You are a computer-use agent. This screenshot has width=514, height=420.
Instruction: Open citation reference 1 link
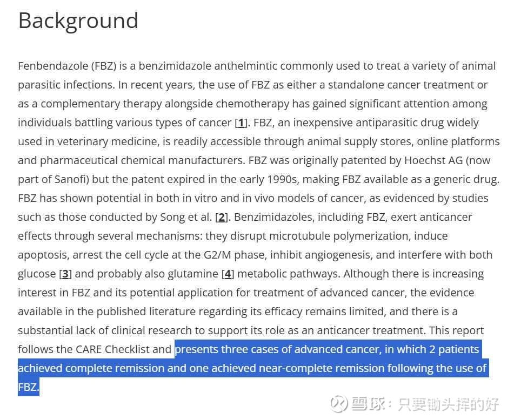coord(241,123)
